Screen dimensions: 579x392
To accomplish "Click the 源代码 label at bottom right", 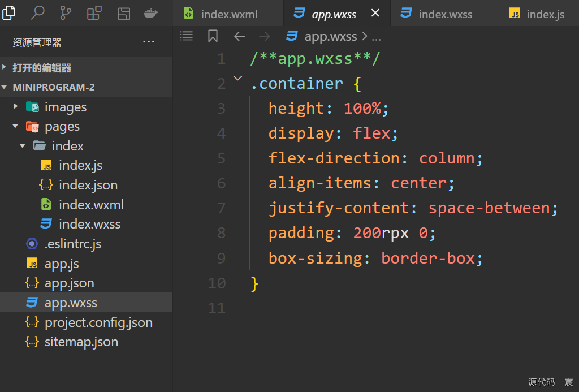I will tap(541, 382).
